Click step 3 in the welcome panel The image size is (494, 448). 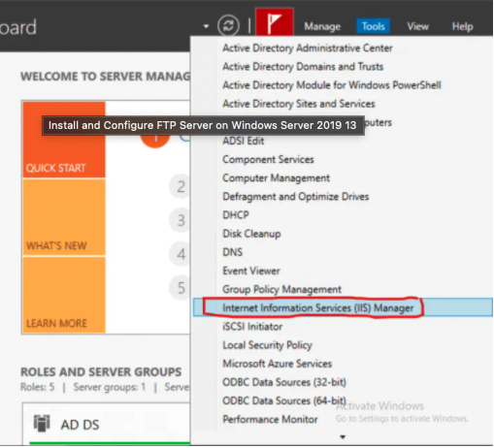coord(181,220)
